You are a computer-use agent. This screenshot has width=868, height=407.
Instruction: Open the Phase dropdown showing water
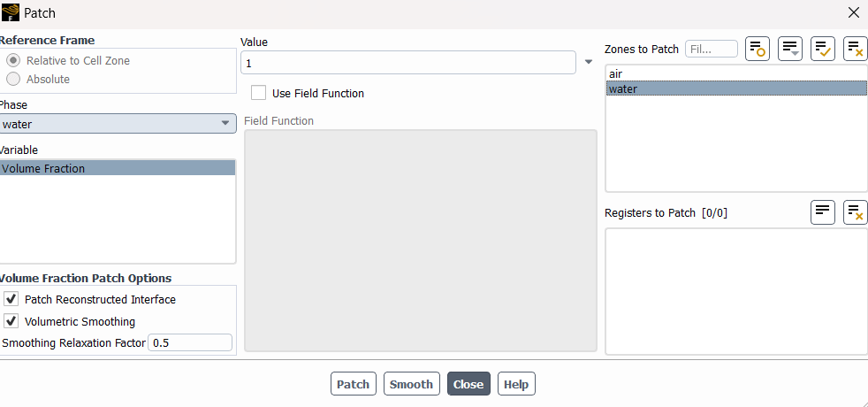(118, 124)
